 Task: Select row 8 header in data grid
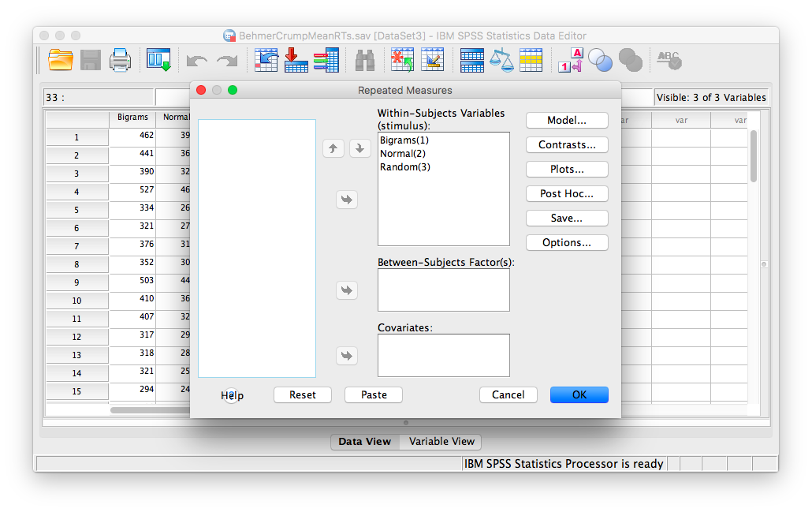coord(76,264)
